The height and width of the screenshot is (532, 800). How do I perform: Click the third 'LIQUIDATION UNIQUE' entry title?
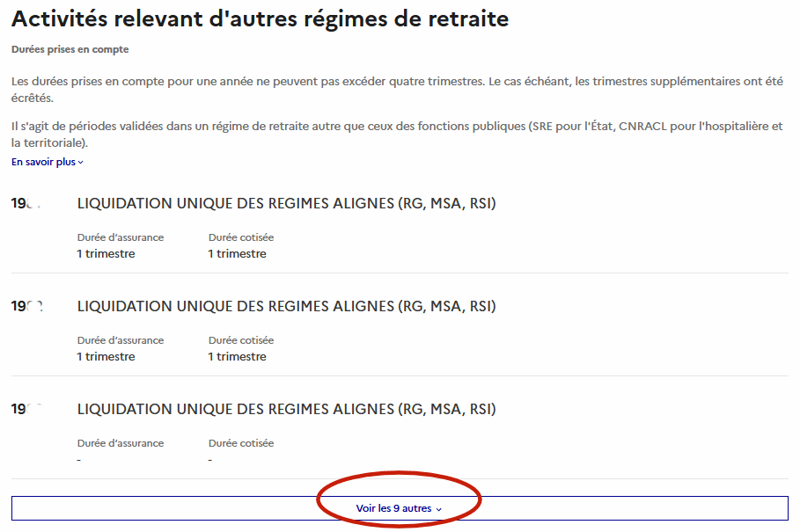286,410
